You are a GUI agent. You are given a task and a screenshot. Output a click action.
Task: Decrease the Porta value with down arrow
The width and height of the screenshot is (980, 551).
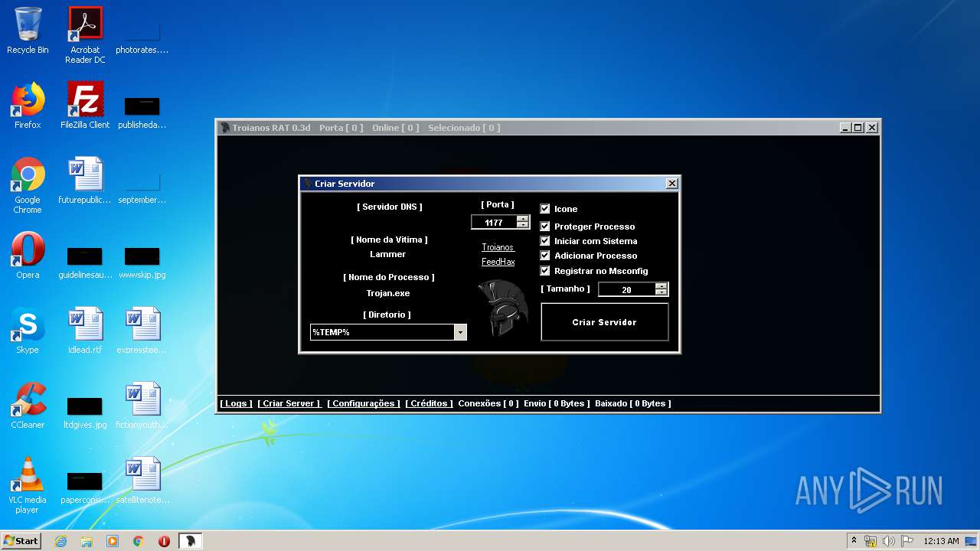pos(523,225)
